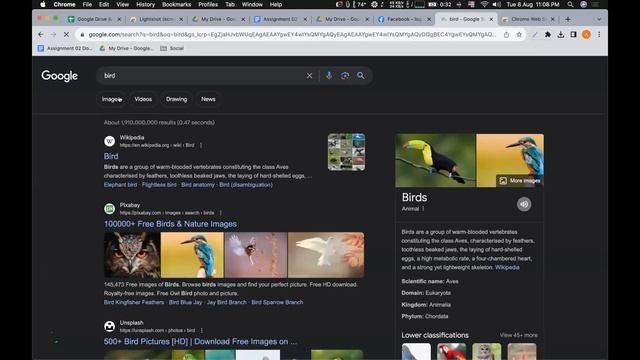Open options next to Animal label
This screenshot has width=640, height=360.
423,209
